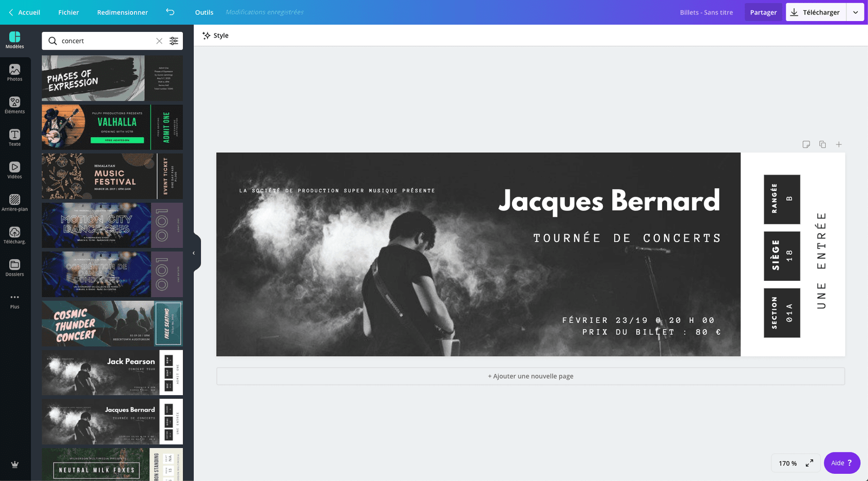Click the Partager button
The width and height of the screenshot is (868, 481).
click(x=763, y=12)
